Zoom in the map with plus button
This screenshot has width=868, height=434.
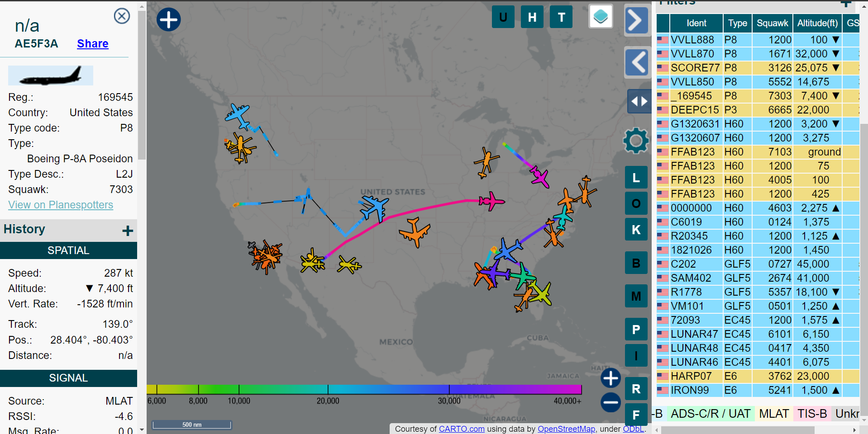610,378
